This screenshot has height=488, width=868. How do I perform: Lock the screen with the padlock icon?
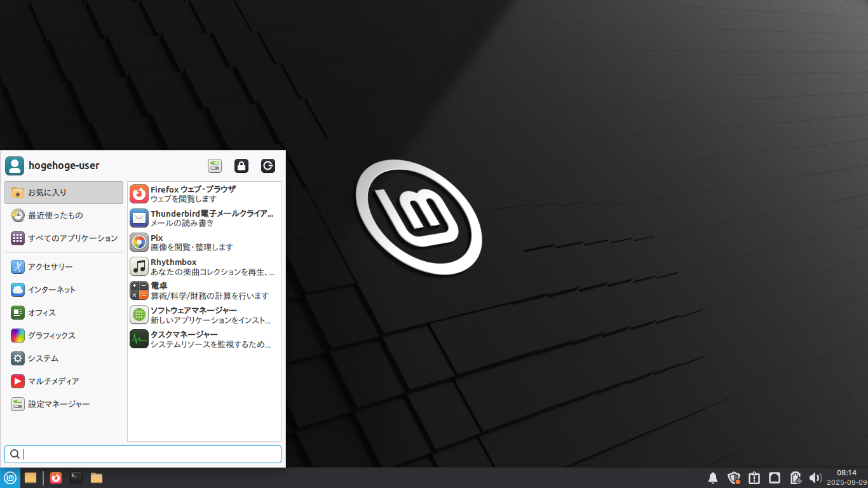coord(241,166)
